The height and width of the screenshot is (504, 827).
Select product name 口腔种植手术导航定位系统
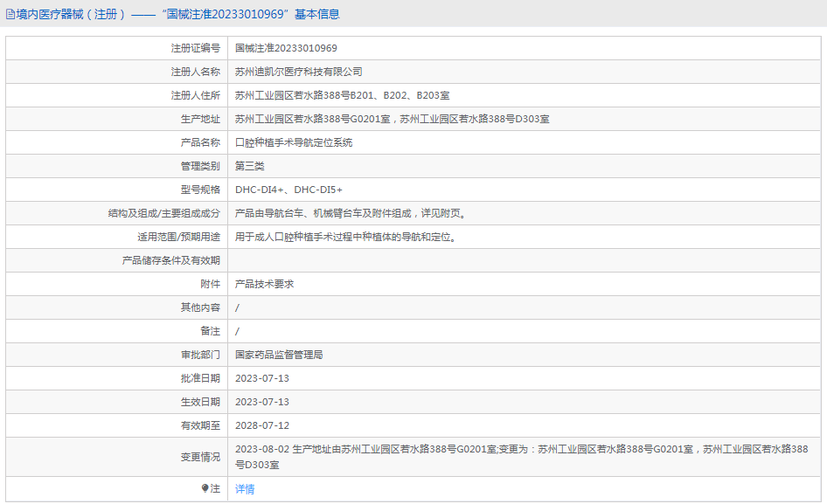294,142
